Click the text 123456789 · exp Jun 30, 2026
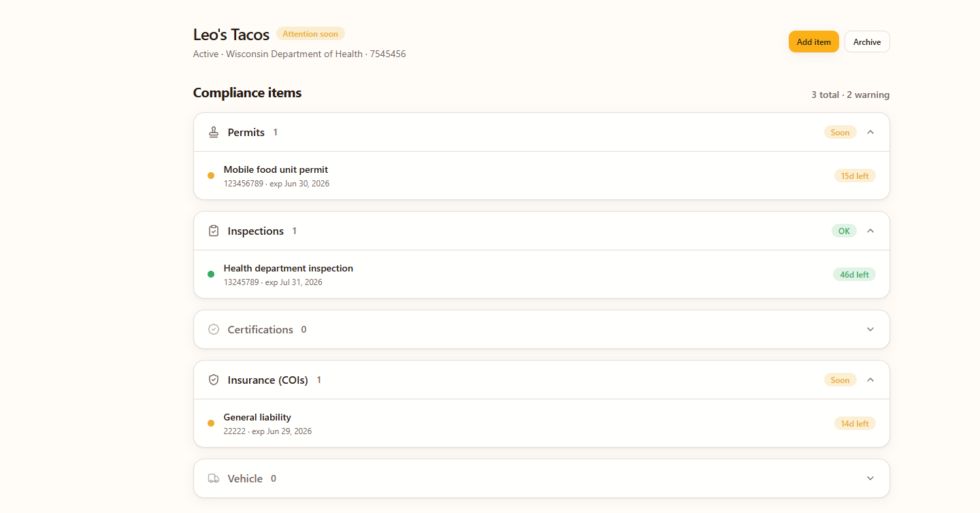The width and height of the screenshot is (980, 513). (x=276, y=184)
